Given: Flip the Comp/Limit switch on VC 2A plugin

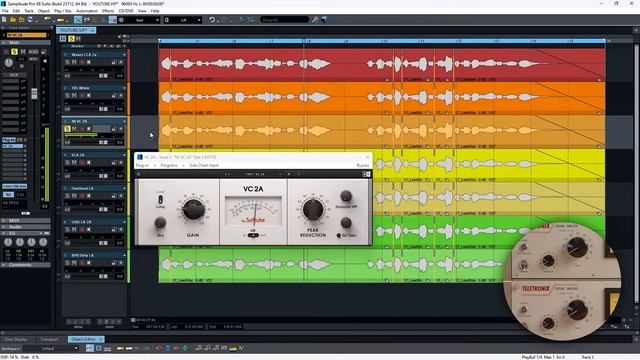Looking at the screenshot, I should [x=160, y=199].
